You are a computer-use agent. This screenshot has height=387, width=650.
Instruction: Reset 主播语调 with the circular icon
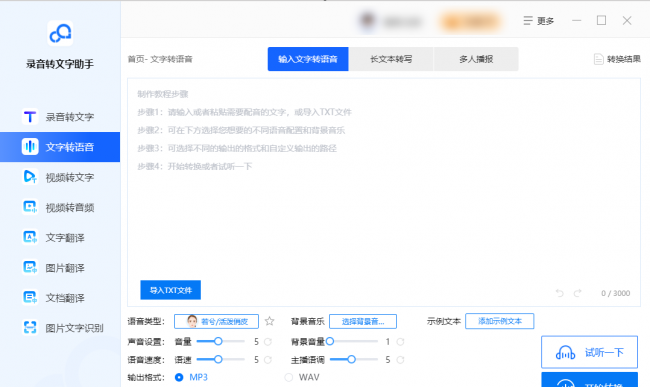pos(400,360)
